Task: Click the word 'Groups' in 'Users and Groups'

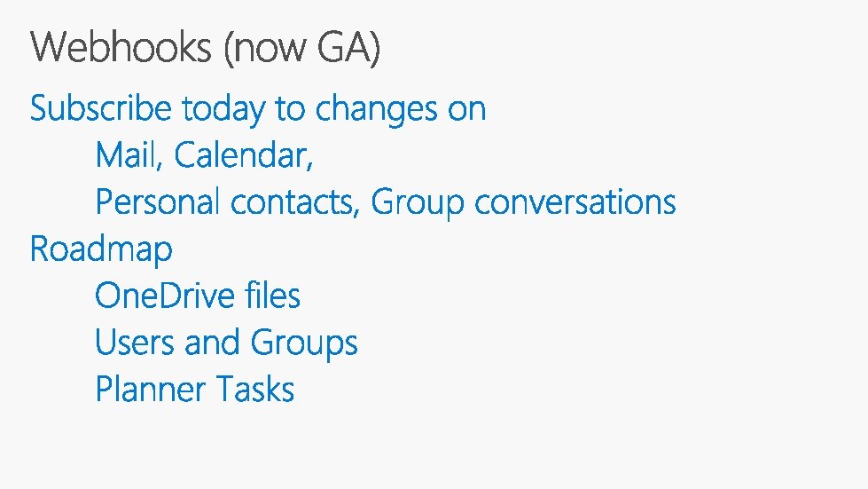Action: [x=304, y=344]
